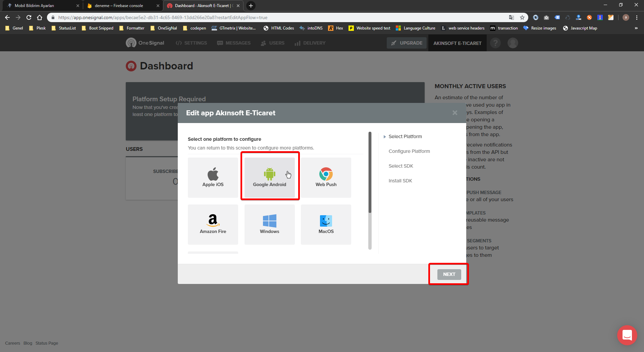Screen dimensions: 644x352
Task: Open a new browser tab
Action: (x=251, y=6)
